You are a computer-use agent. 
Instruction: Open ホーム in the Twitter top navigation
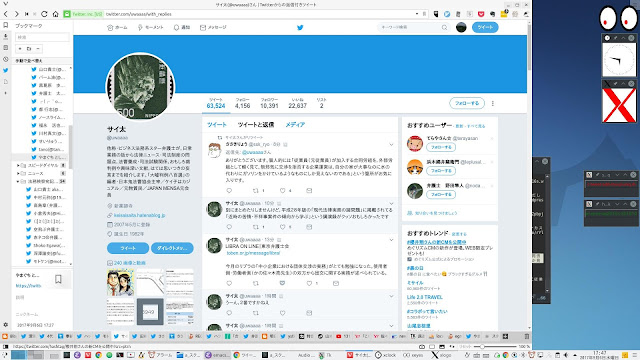(x=117, y=27)
